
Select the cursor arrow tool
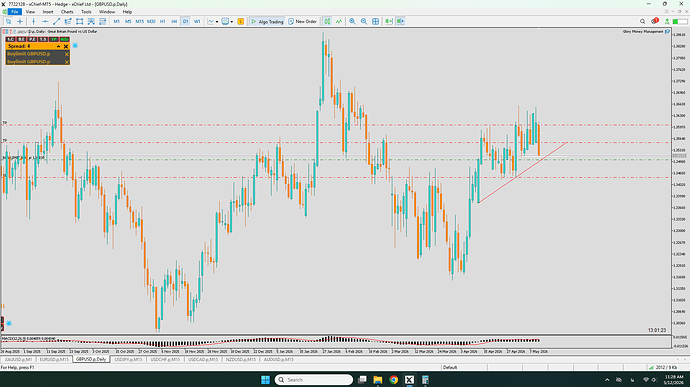click(x=8, y=21)
